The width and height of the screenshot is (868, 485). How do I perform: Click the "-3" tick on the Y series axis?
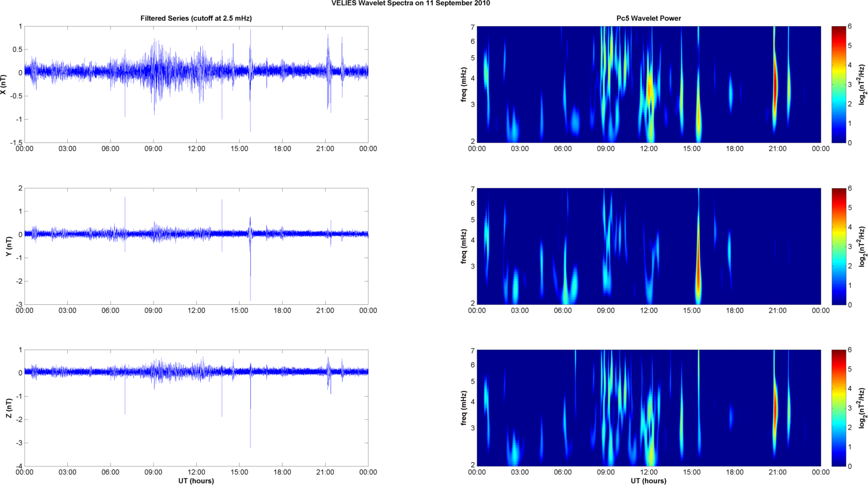tap(19, 304)
